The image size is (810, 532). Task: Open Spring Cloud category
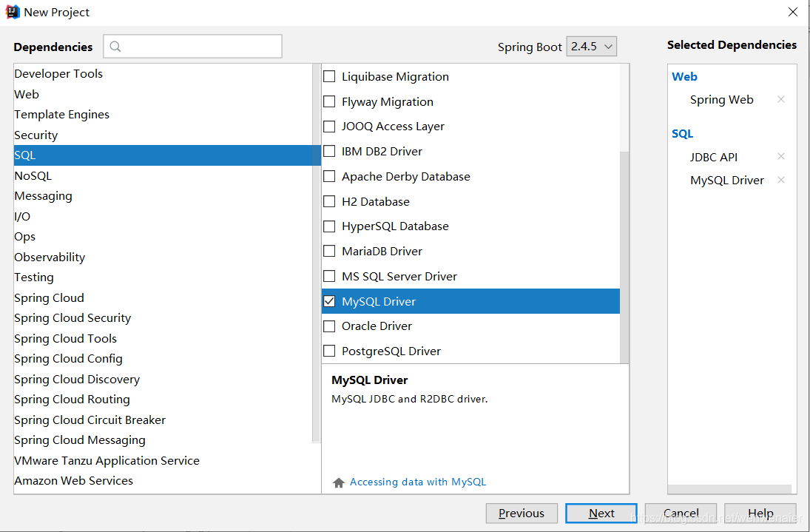[163, 297]
